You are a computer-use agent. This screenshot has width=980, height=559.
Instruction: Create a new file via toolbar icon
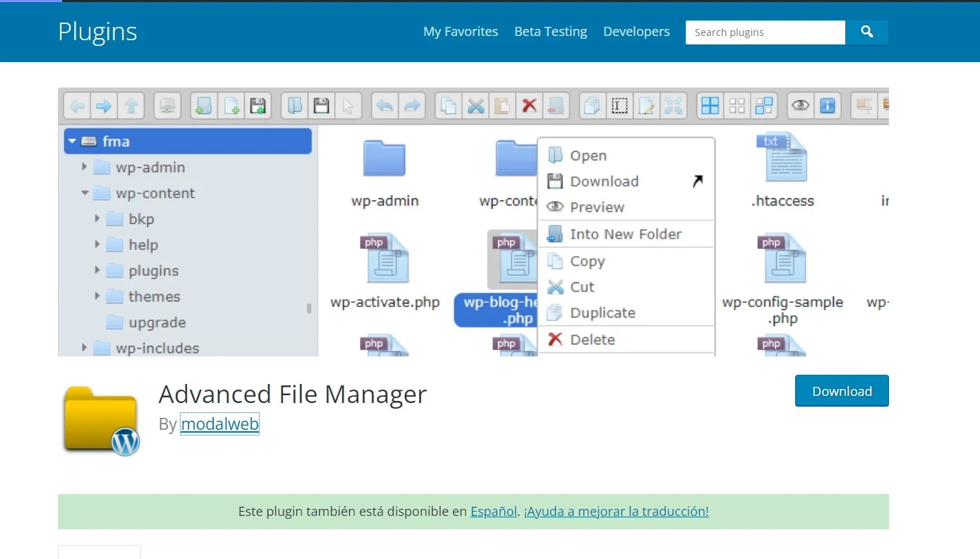(x=231, y=106)
